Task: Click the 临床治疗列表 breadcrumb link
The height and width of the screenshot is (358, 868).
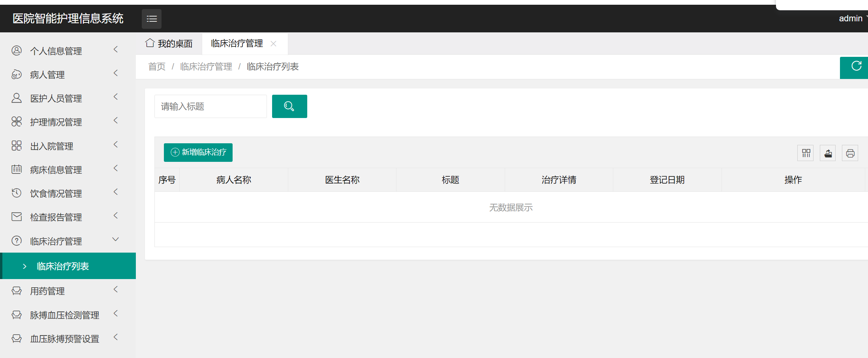Action: 273,67
